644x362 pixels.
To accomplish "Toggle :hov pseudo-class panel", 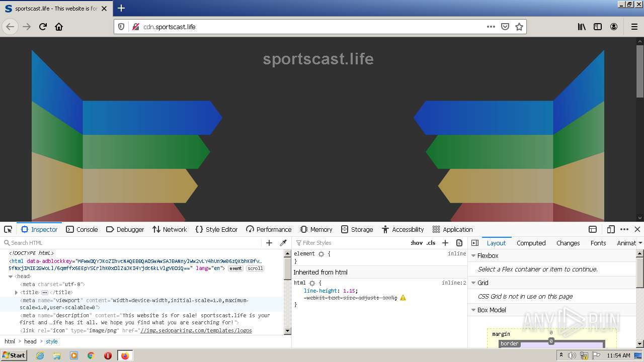I will click(x=417, y=243).
